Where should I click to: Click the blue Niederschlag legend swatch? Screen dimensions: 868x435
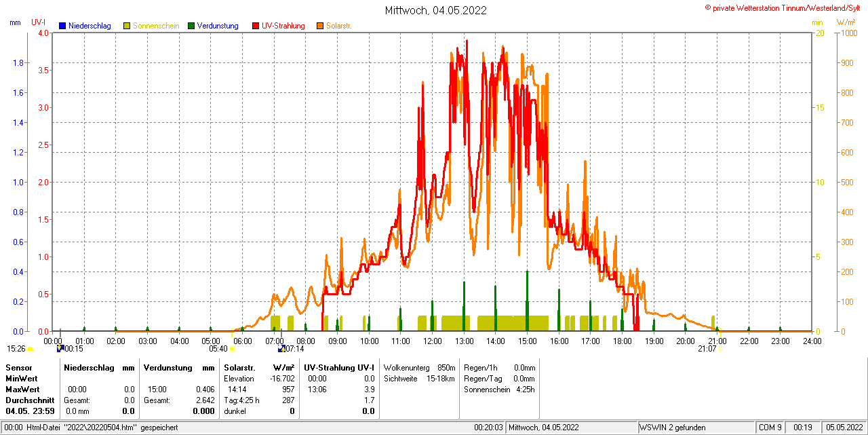[62, 26]
